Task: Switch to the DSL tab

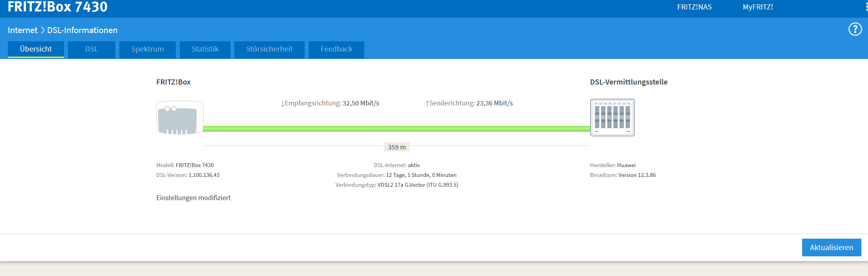Action: [x=91, y=50]
